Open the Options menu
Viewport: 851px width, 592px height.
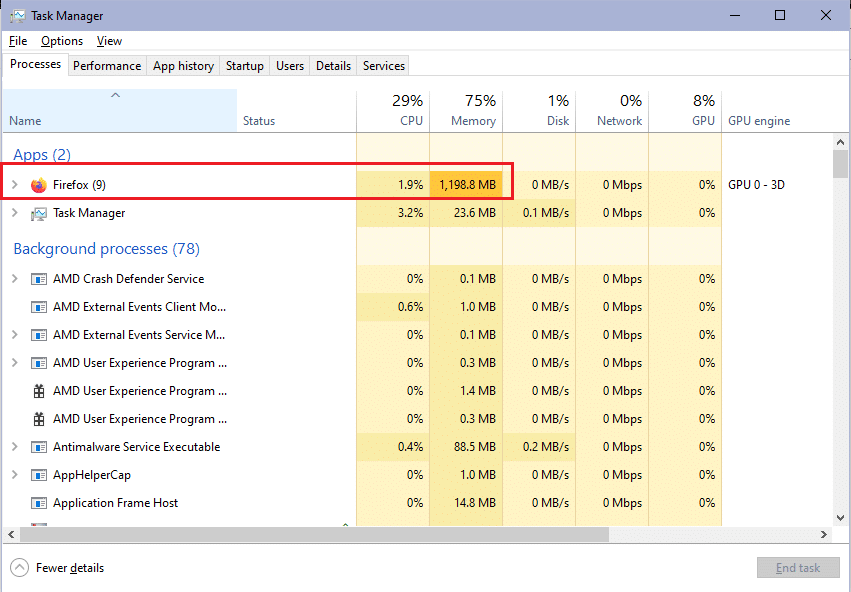tap(62, 41)
